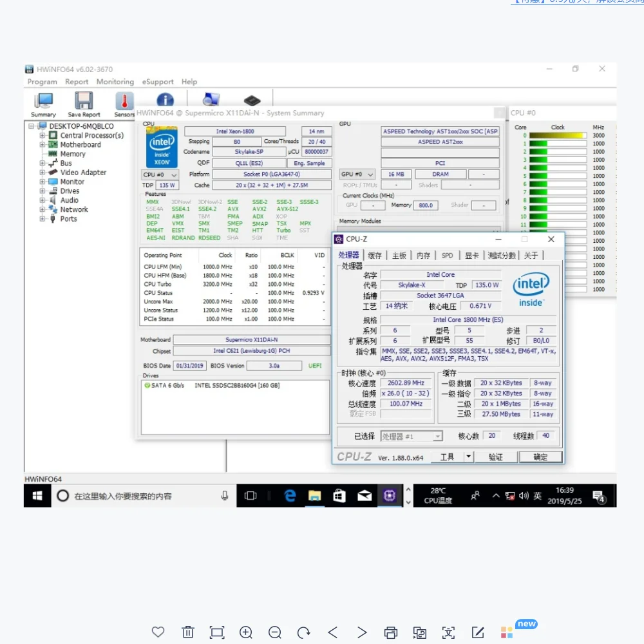The height and width of the screenshot is (644, 644).
Task: Zoom out with the minus magnifier
Action: point(275,632)
